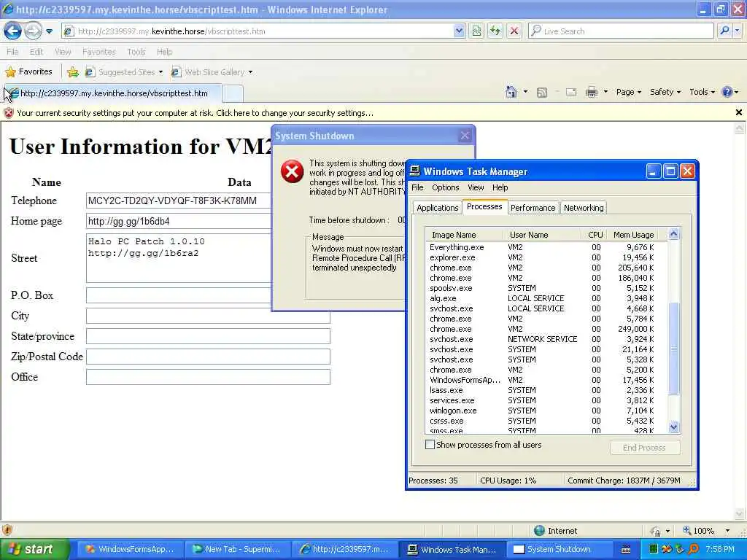Click the Telephone data field
The width and height of the screenshot is (747, 560).
[x=179, y=201]
